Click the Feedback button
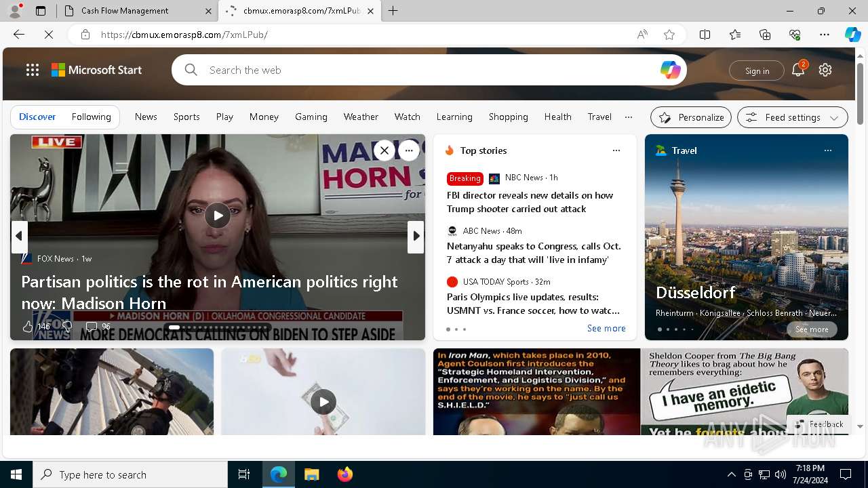Viewport: 868px width, 488px height. (x=819, y=424)
